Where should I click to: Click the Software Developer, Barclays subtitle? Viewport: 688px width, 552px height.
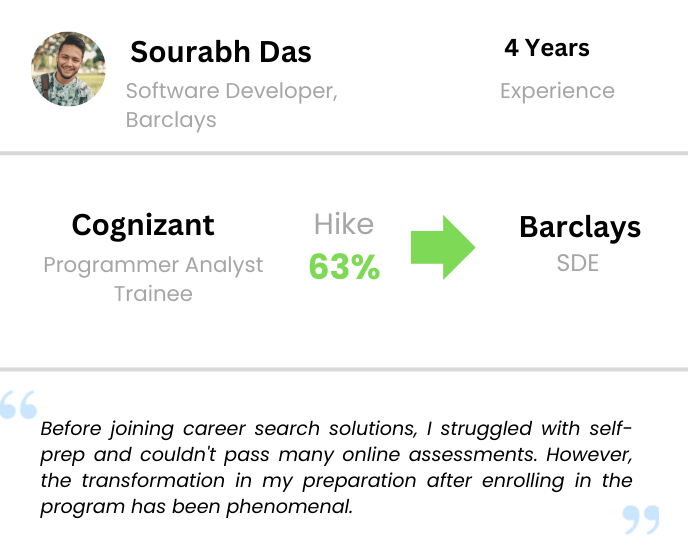pos(231,105)
